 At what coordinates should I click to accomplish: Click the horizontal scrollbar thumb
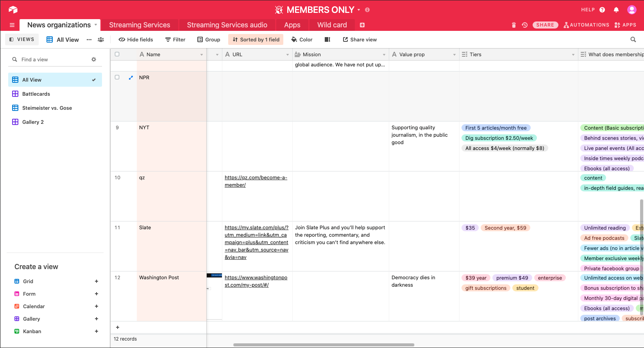pyautogui.click(x=324, y=345)
